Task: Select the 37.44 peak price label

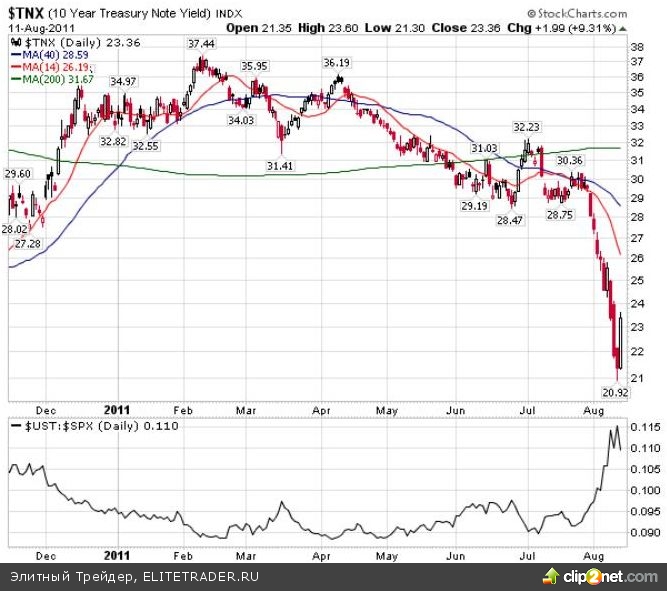Action: click(x=202, y=44)
